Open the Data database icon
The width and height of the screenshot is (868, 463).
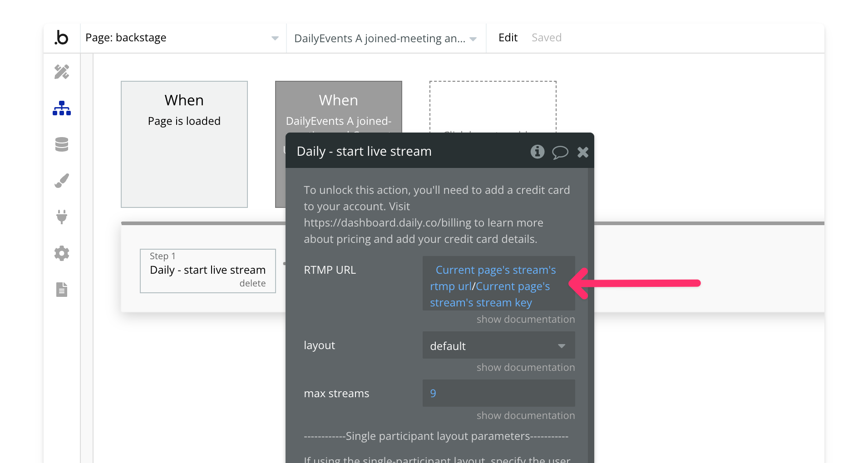(62, 144)
